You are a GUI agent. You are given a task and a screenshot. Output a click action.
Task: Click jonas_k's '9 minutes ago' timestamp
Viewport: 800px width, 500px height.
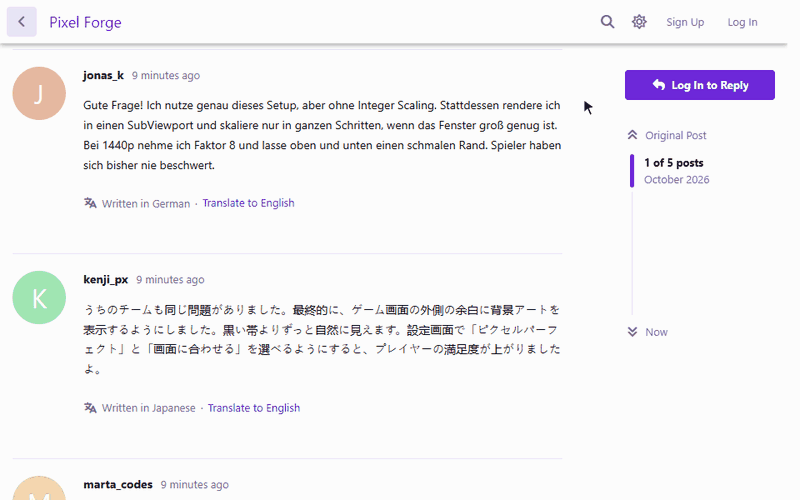(166, 76)
